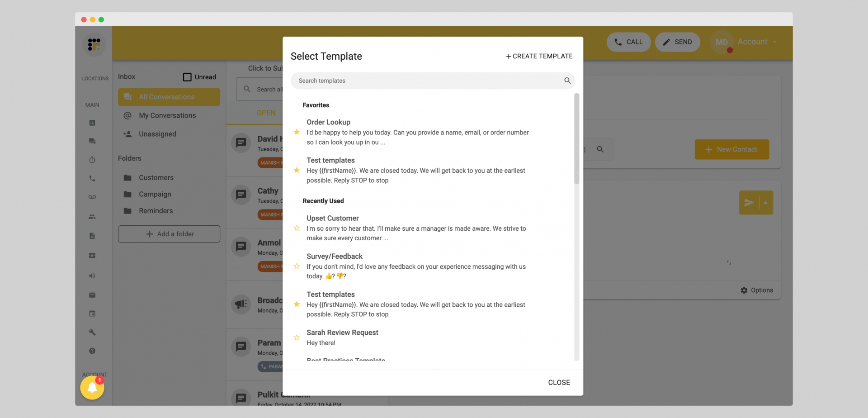
Task: Unfavorite the Order Lookup template star
Action: (x=297, y=132)
